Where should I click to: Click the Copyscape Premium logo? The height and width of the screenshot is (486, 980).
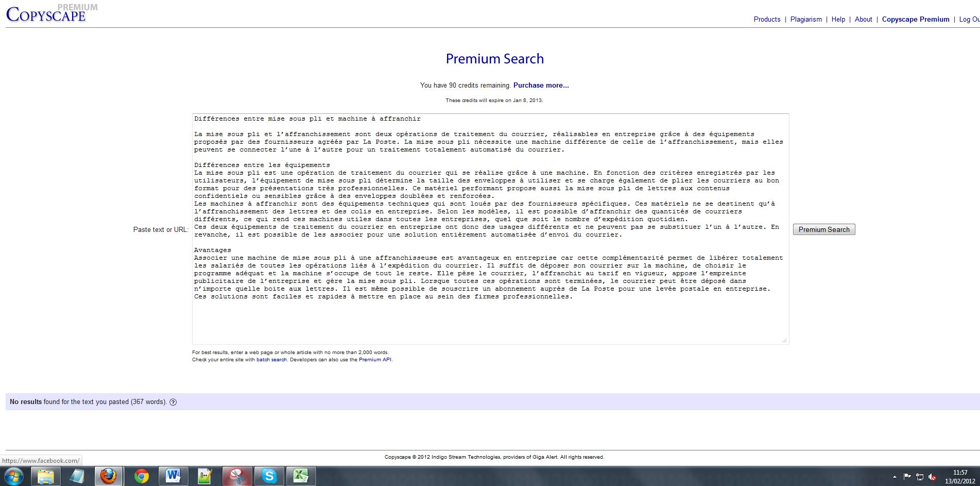click(x=46, y=14)
